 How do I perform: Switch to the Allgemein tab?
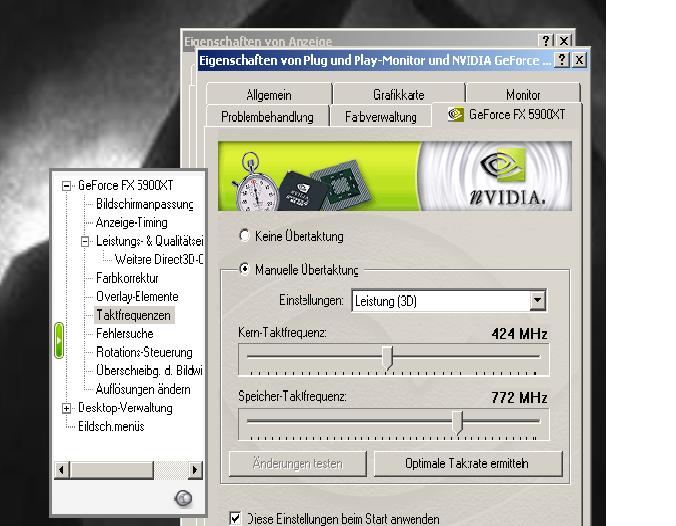click(x=269, y=94)
